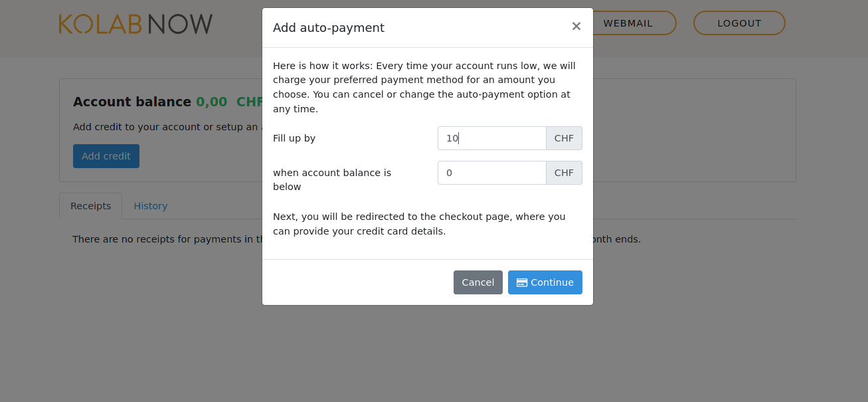
Task: Click the Add credit button
Action: (106, 155)
